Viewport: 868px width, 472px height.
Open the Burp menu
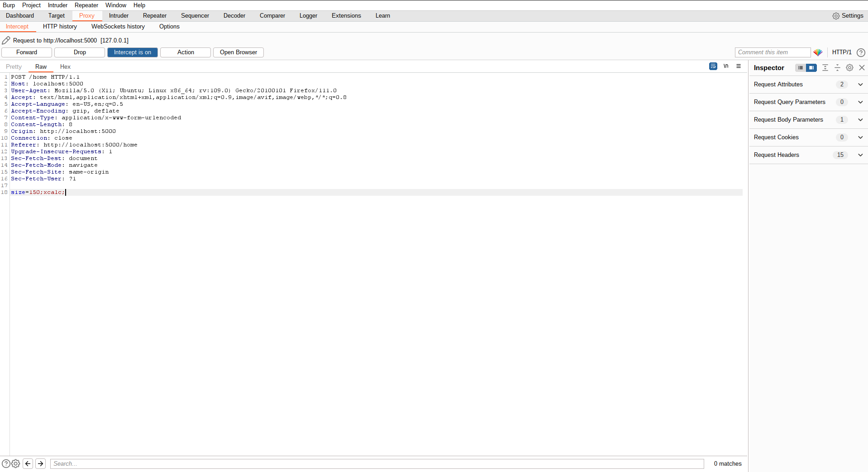[9, 5]
